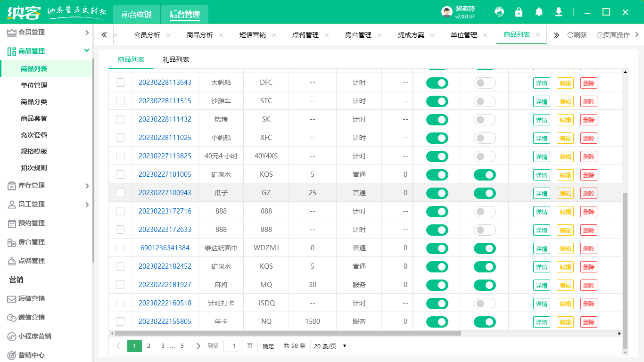Collapse the sidebar with the double-chevron
Viewport: 644px width, 362px height.
104,34
